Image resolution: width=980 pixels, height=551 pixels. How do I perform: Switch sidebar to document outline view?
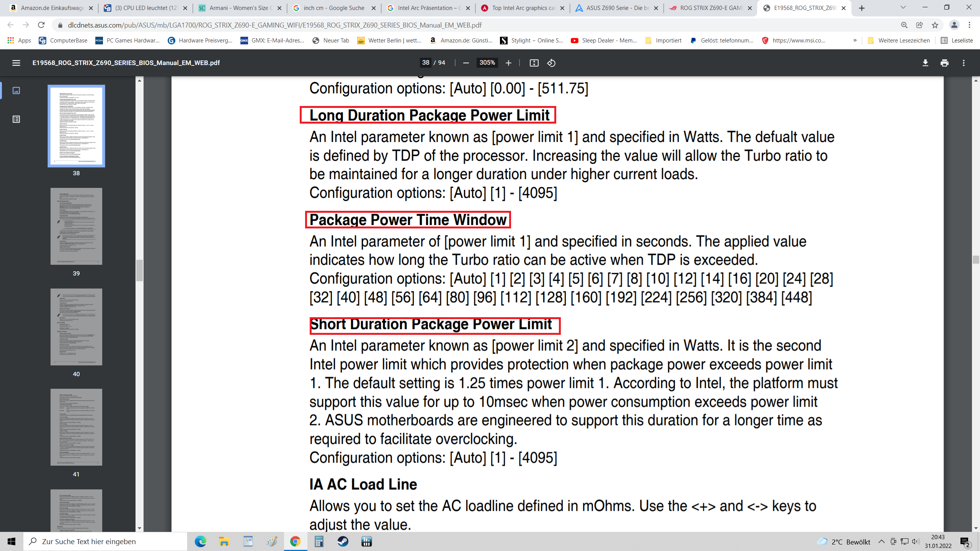[x=16, y=119]
